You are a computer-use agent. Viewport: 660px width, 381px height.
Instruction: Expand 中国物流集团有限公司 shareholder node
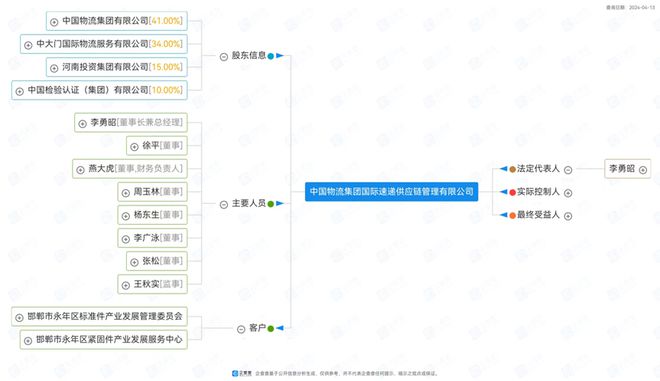click(54, 22)
